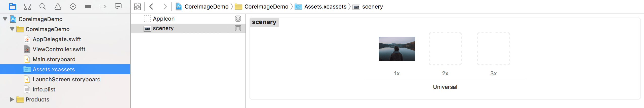Open Main.storyboard file
Viewport: 644px width, 108px height.
coord(54,59)
